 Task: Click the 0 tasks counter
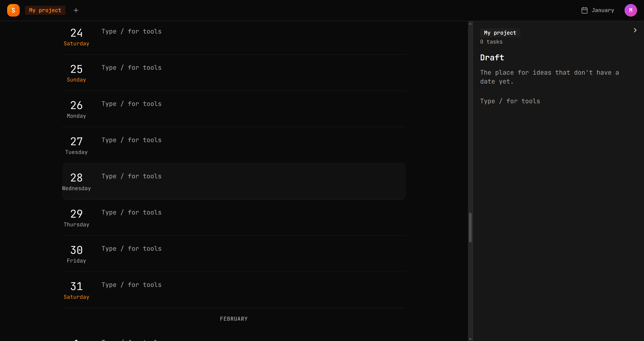(491, 42)
